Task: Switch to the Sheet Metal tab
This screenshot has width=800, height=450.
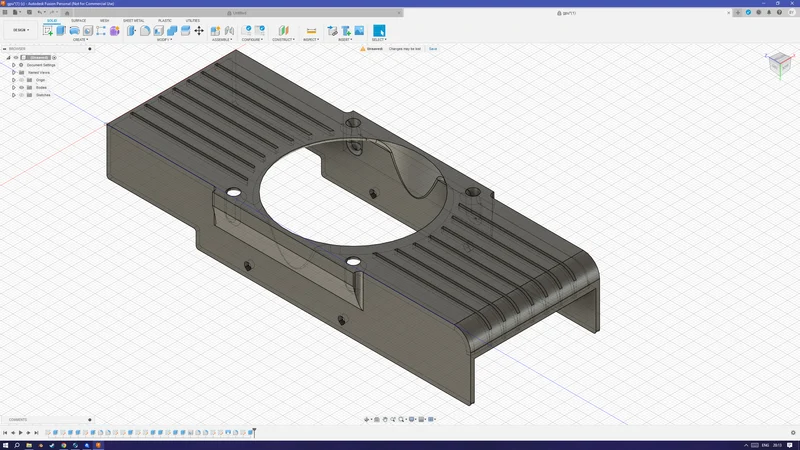Action: pos(134,21)
